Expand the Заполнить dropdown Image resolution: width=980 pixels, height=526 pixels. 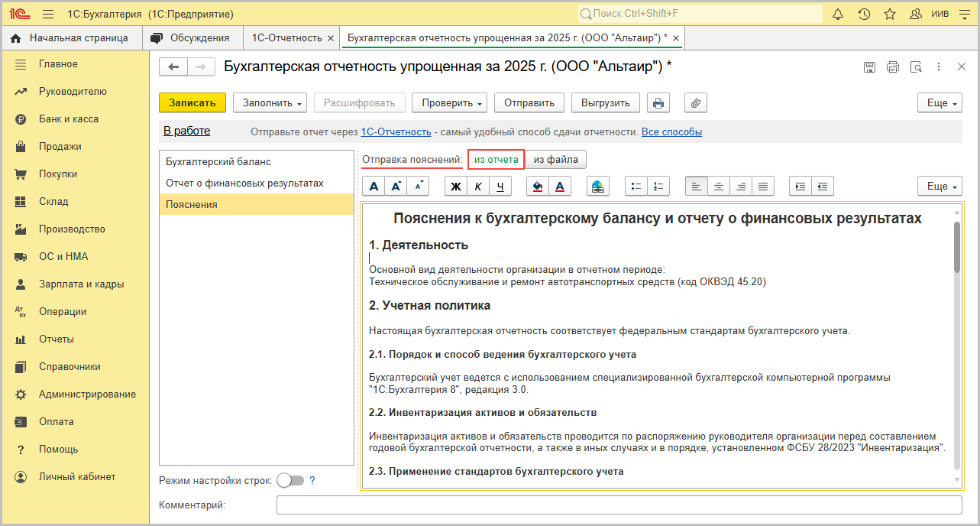click(x=270, y=103)
